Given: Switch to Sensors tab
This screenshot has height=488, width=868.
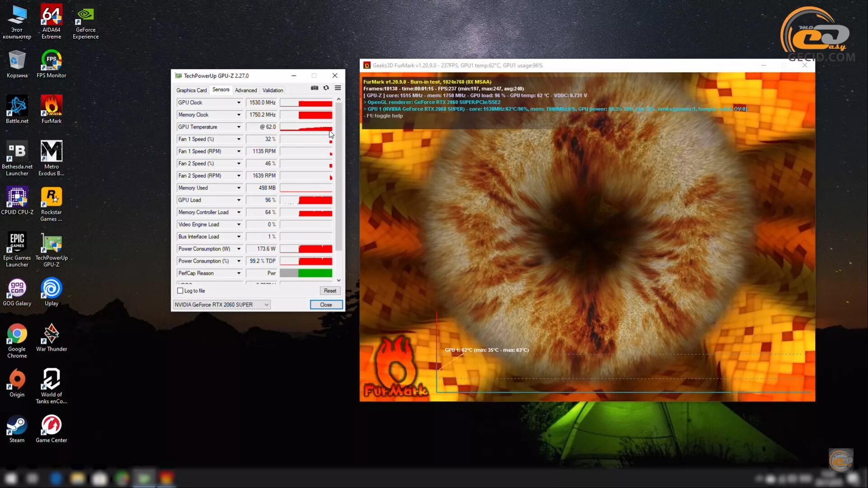Looking at the screenshot, I should pos(221,89).
